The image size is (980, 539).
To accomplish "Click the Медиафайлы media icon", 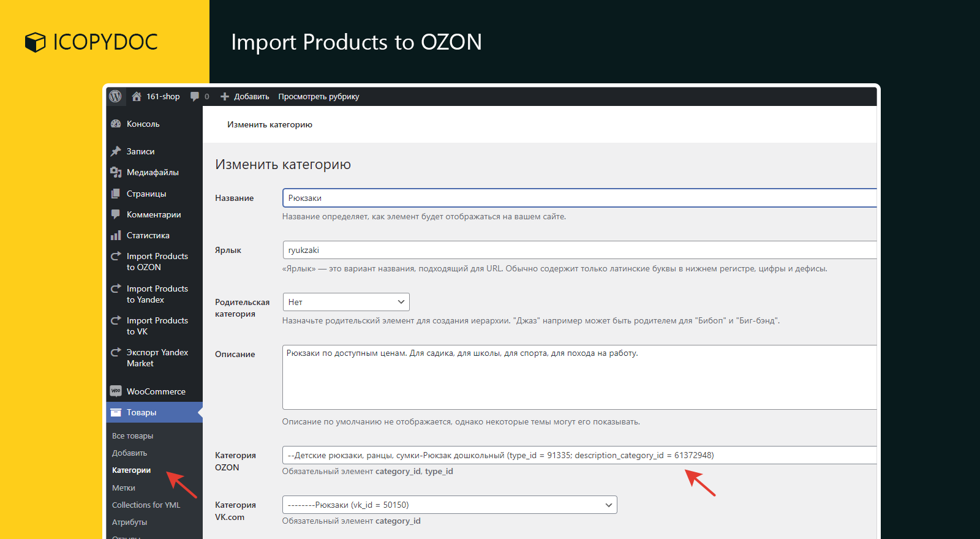I will click(116, 172).
